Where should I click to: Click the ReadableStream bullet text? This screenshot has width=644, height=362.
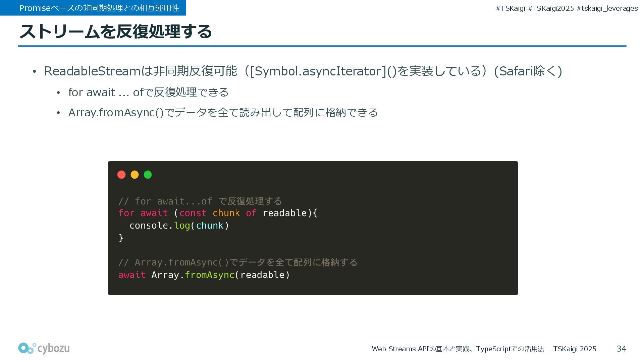coord(303,71)
